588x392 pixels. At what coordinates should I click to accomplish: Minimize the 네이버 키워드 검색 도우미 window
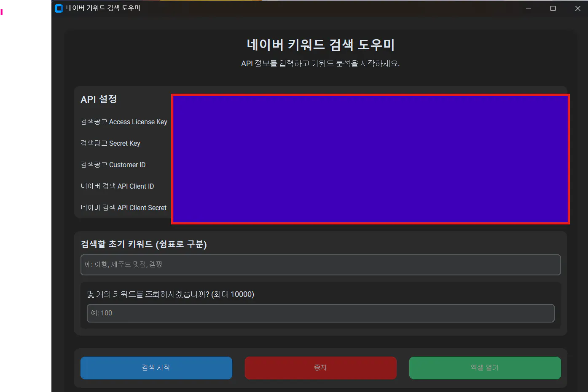(x=528, y=8)
